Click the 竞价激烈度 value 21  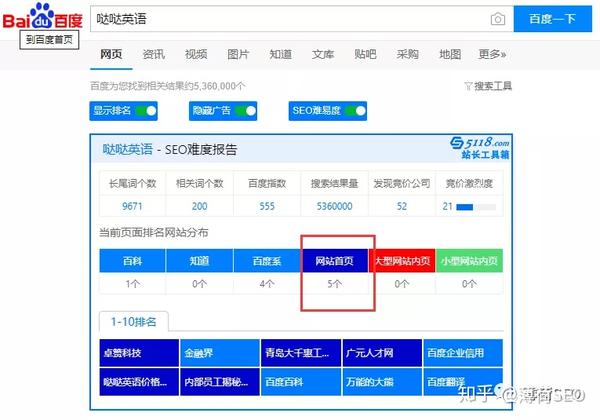coord(447,207)
